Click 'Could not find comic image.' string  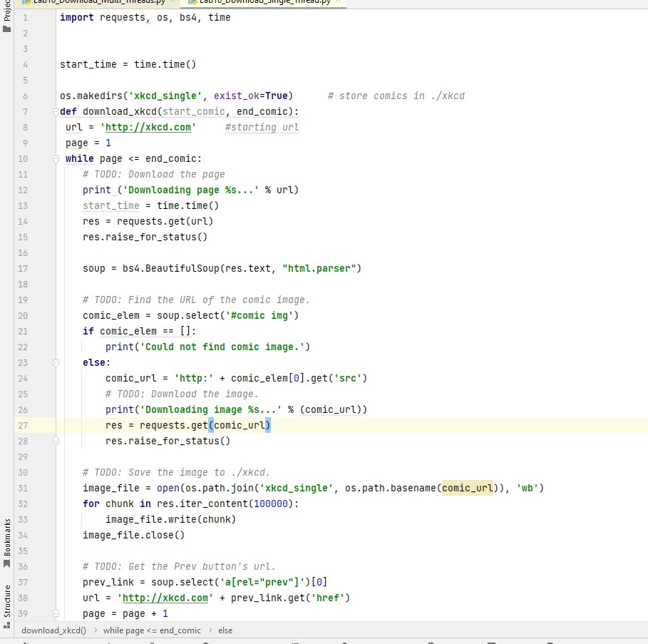tap(222, 347)
